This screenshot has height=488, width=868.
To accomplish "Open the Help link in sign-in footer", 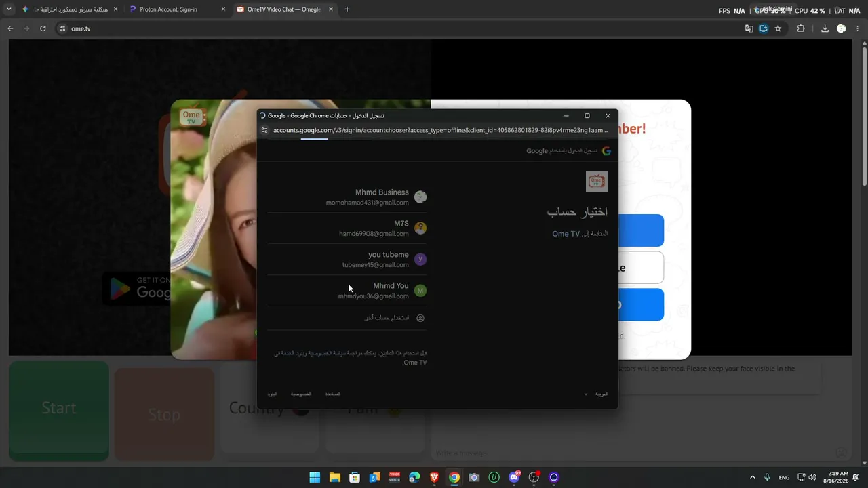I will pyautogui.click(x=333, y=394).
